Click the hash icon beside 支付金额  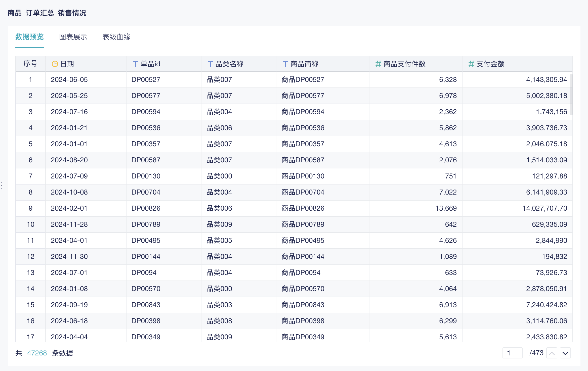click(x=471, y=64)
